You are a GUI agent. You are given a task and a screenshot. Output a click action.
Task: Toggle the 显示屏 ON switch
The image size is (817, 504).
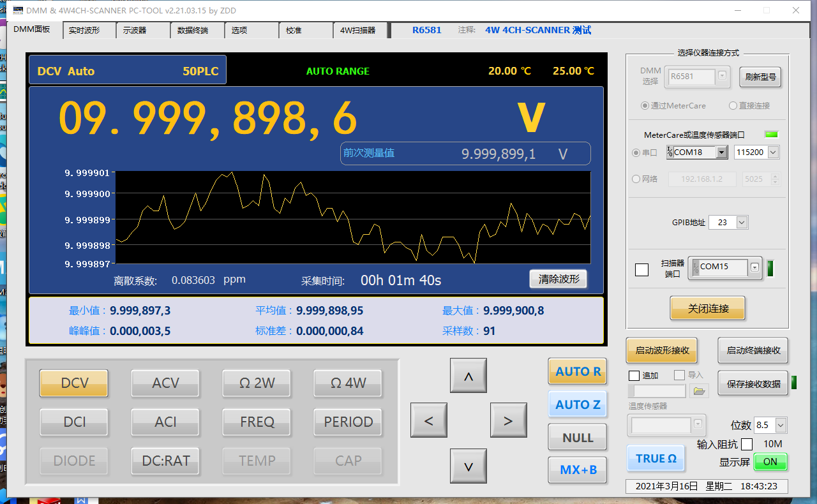770,462
